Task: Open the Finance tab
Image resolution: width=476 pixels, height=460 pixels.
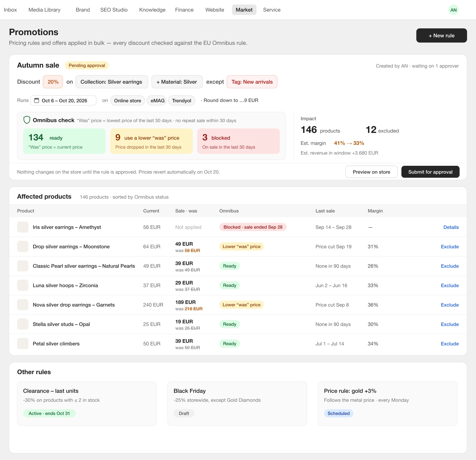Action: click(x=184, y=10)
